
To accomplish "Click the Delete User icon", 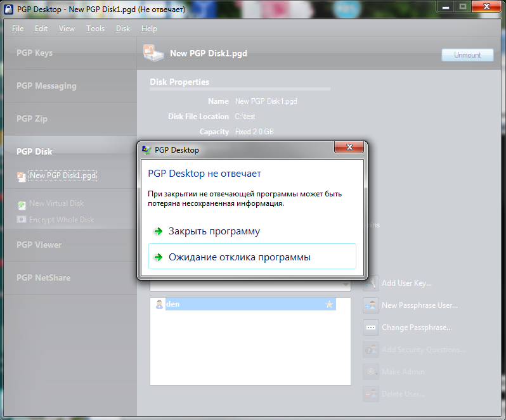I will 371,394.
